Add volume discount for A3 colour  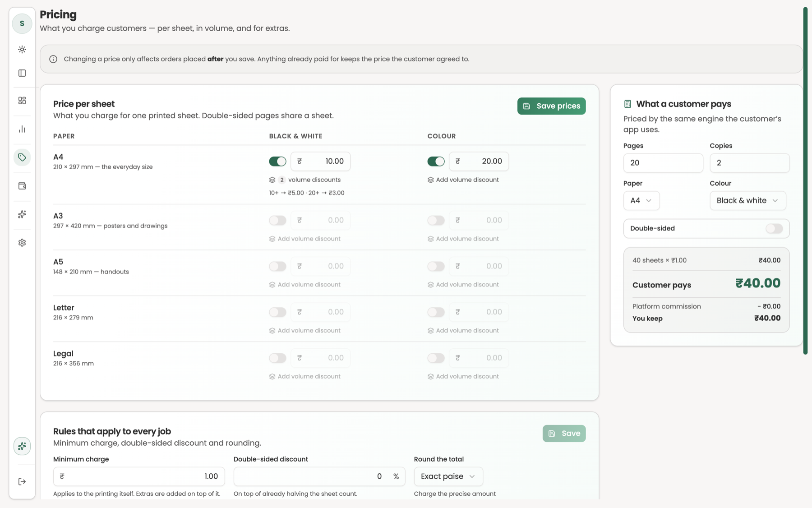click(463, 239)
